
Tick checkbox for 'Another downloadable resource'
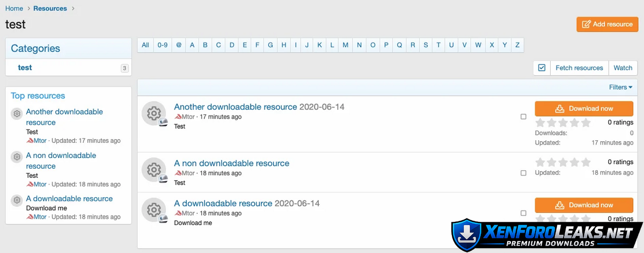523,117
